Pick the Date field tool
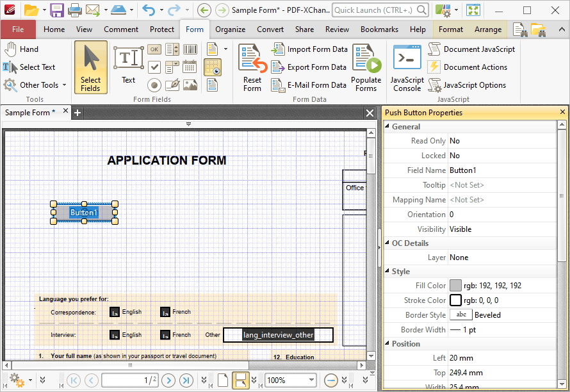570x392 pixels. [x=190, y=67]
